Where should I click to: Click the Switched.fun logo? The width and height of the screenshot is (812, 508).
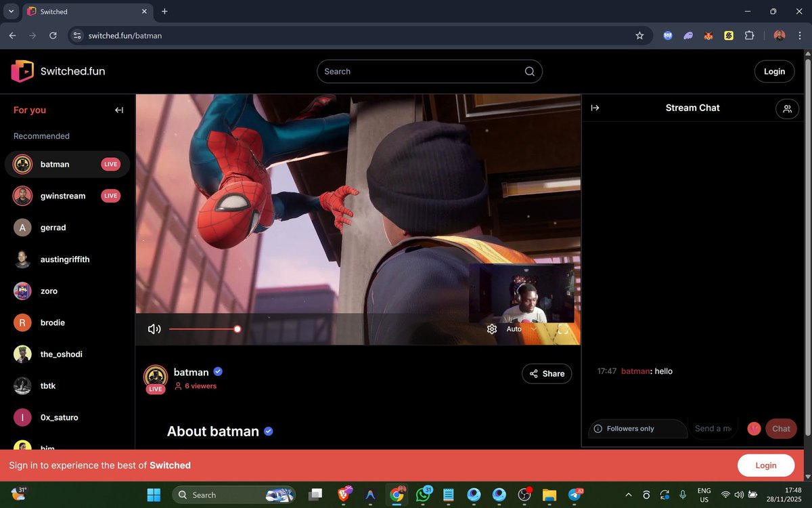[x=58, y=71]
